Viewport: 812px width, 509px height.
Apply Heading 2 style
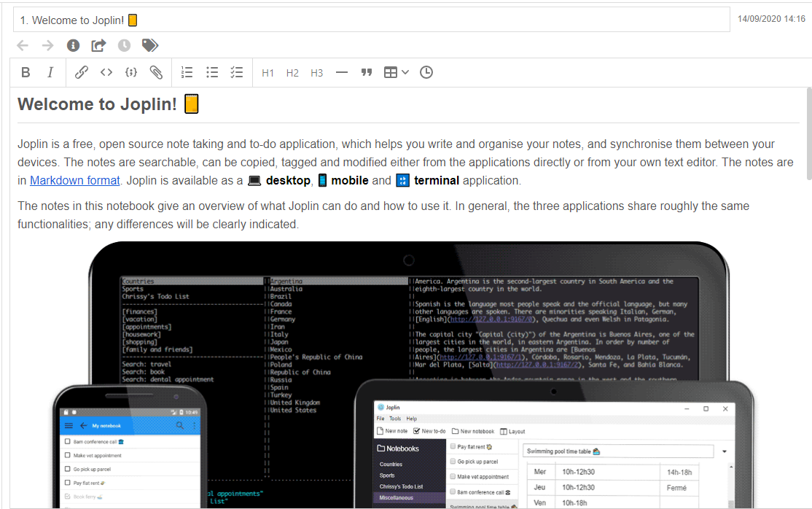click(x=292, y=73)
